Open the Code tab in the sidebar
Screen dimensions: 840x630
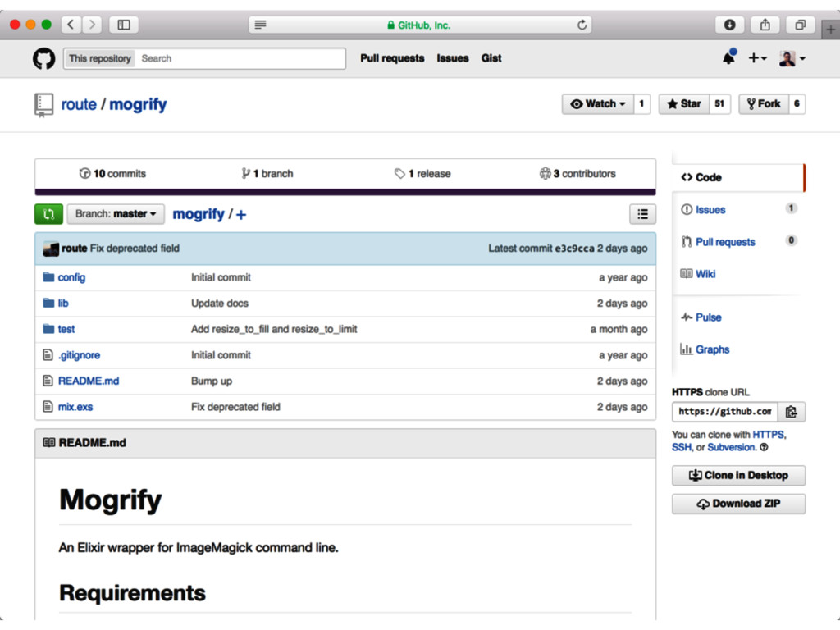pyautogui.click(x=738, y=177)
